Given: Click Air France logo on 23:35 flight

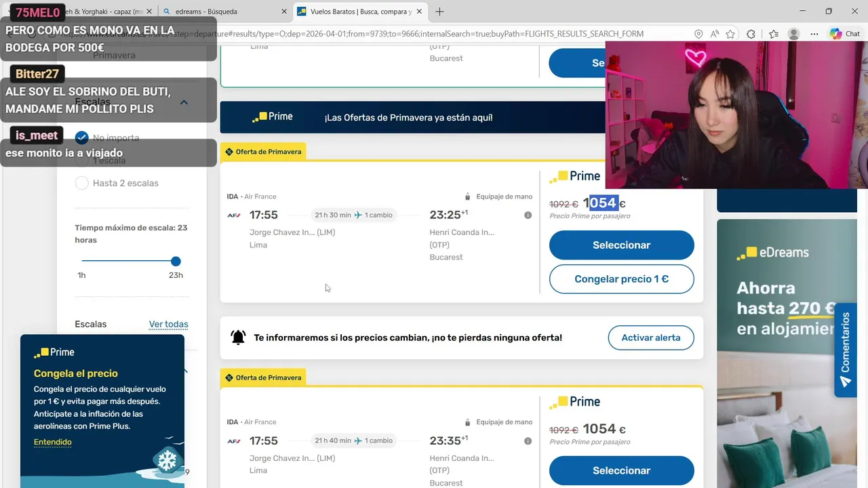Looking at the screenshot, I should (233, 441).
